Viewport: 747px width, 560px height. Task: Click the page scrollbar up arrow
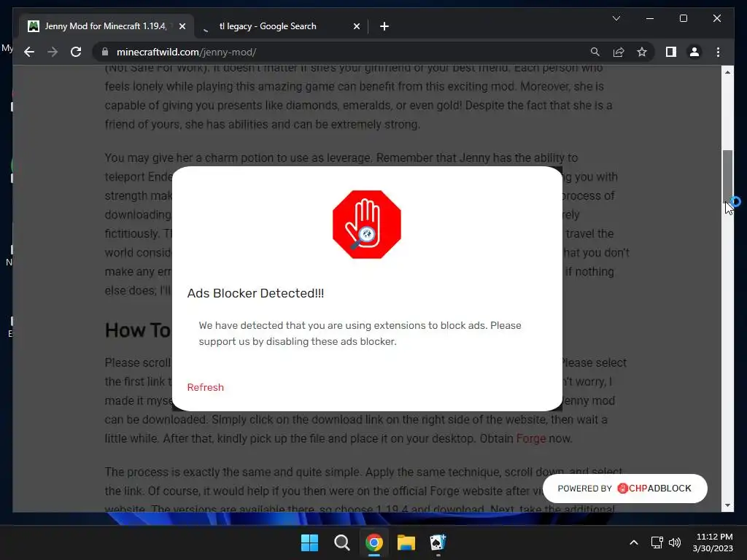point(727,72)
